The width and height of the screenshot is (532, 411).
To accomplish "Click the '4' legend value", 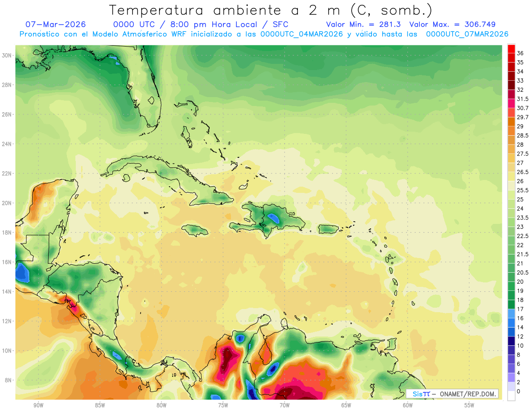I will pyautogui.click(x=518, y=373).
